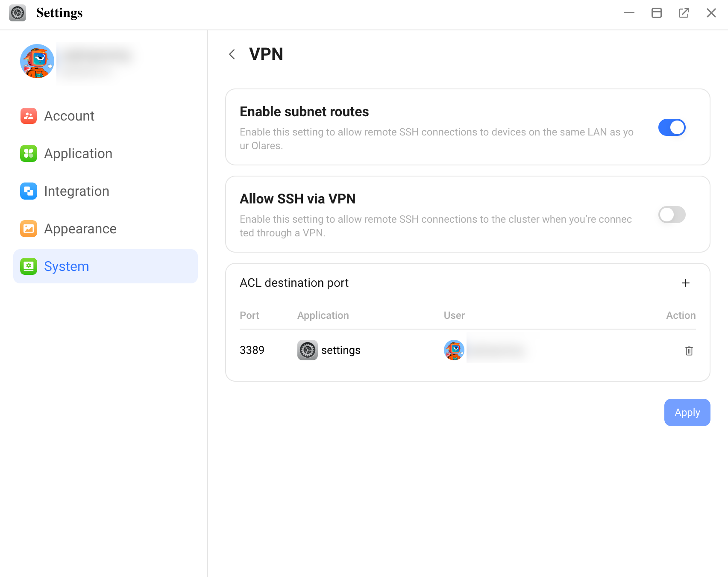Click the green Application sidebar icon
The image size is (728, 577).
coord(29,153)
